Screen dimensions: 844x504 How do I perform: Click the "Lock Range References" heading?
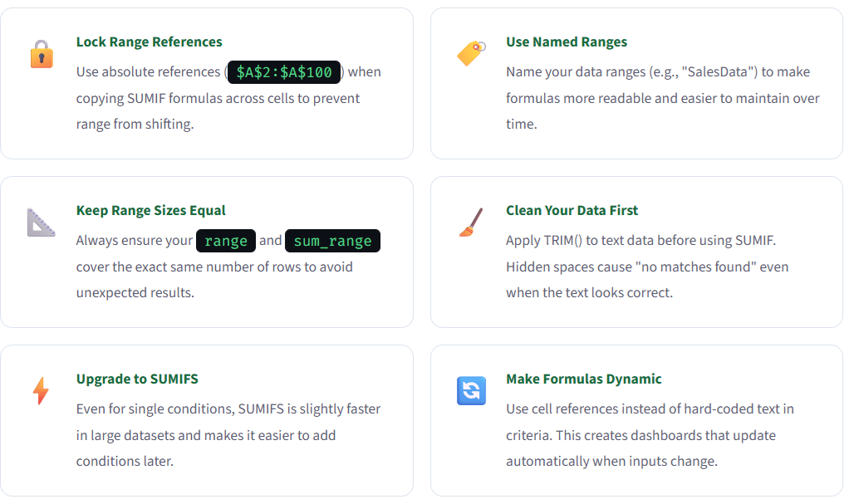tap(149, 42)
